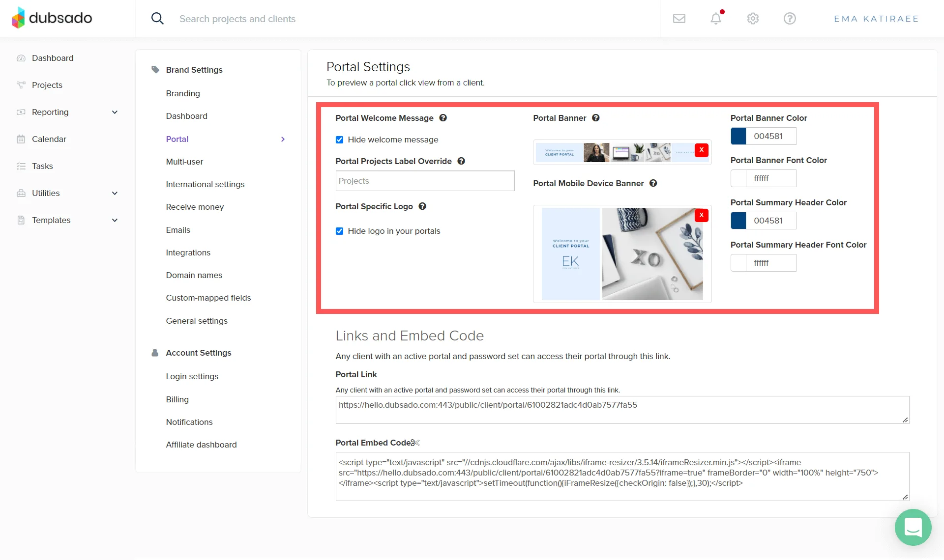
Task: Show help for Portal Banner
Action: (x=596, y=118)
